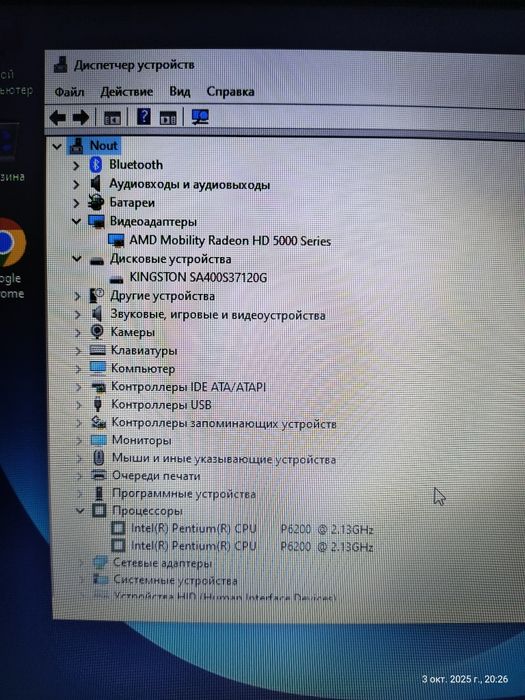The height and width of the screenshot is (700, 525).
Task: Click the chip icon beside Процессоры
Action: [99, 511]
